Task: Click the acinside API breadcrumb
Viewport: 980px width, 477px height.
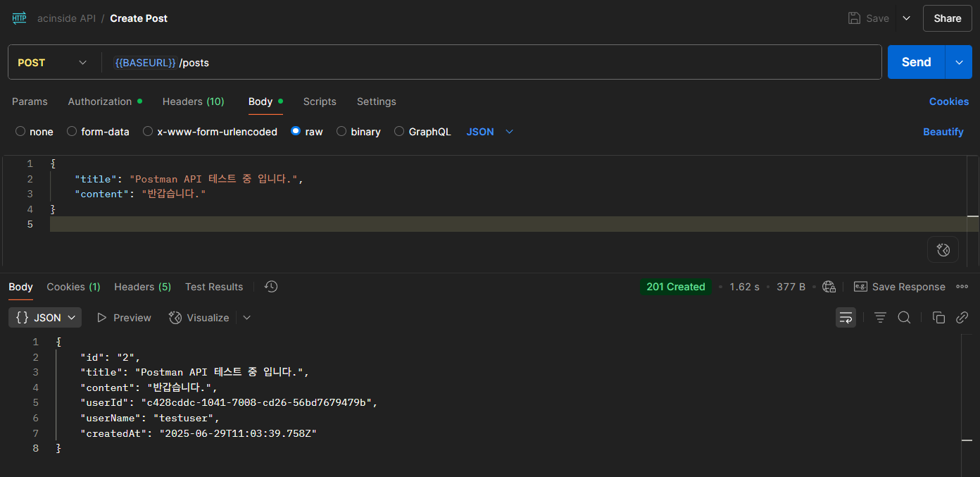Action: (66, 18)
